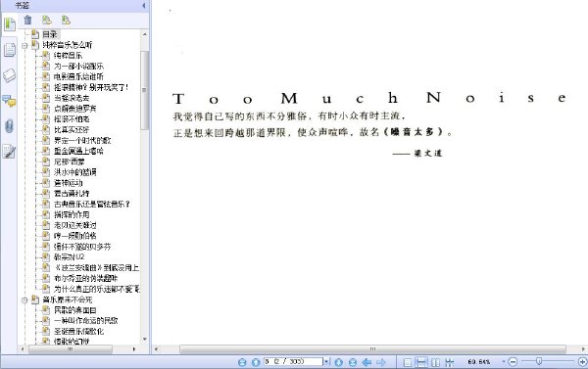
Task: Switch to single page layout mode
Action: pos(408,362)
